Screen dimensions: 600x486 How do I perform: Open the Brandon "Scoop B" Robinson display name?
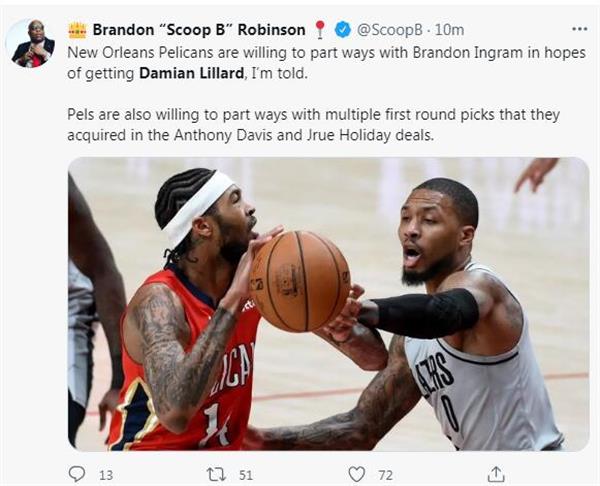click(x=199, y=30)
